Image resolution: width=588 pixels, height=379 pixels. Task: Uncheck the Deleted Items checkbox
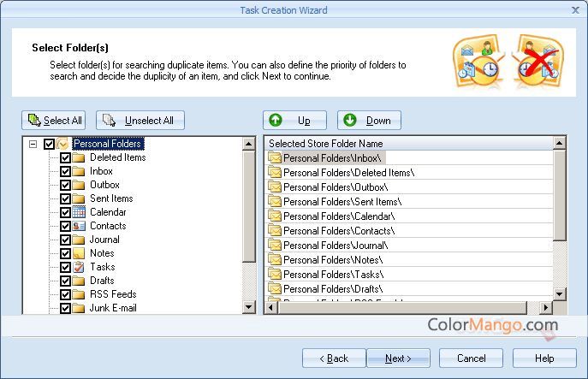click(65, 157)
